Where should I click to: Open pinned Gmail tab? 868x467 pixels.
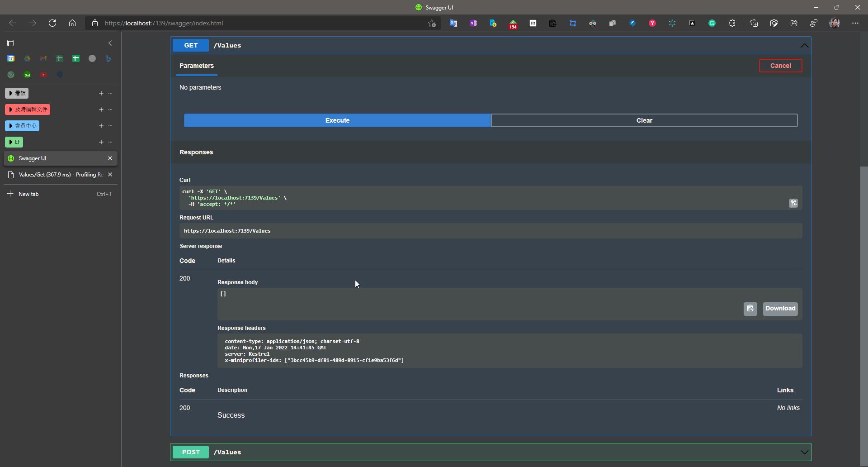click(43, 58)
